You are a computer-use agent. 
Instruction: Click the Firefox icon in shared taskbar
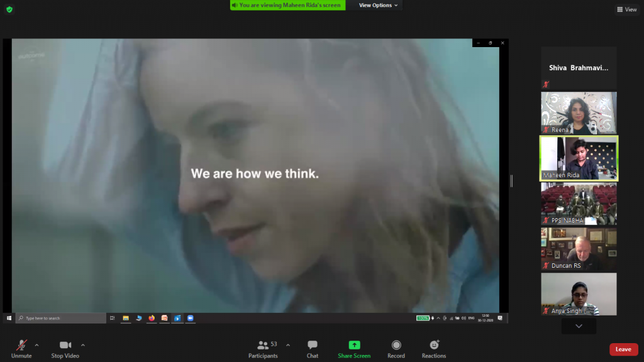click(x=152, y=318)
